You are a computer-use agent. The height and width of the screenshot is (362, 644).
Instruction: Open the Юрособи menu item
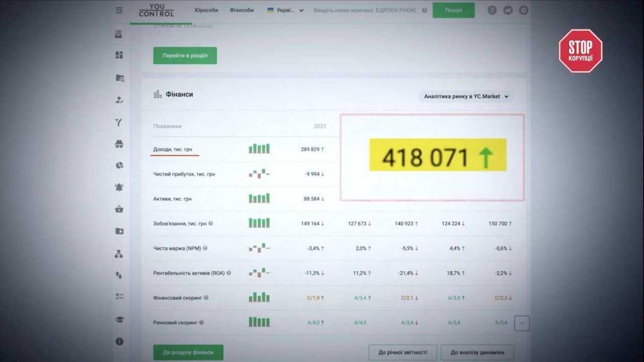(206, 10)
